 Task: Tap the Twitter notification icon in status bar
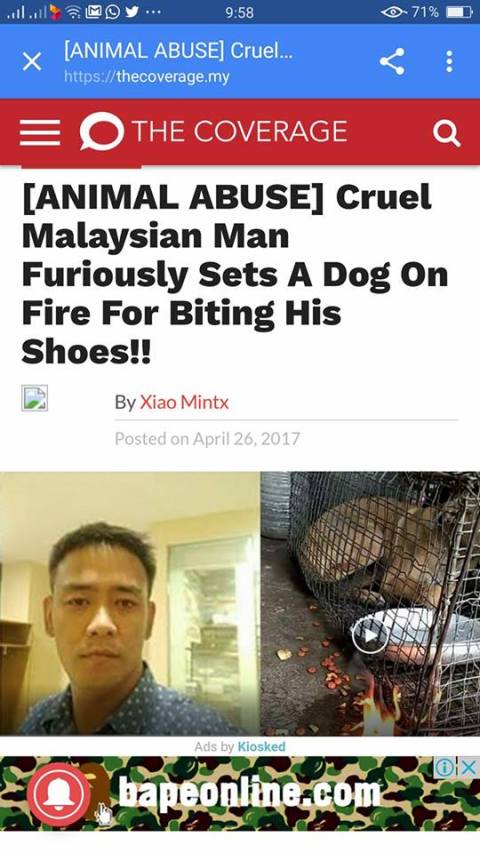click(x=132, y=12)
